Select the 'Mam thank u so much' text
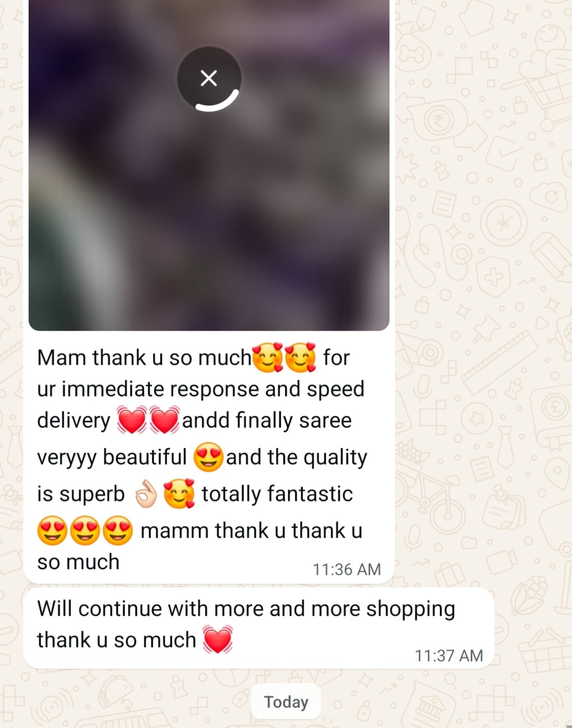Screen dimensions: 572x728 (x=144, y=357)
